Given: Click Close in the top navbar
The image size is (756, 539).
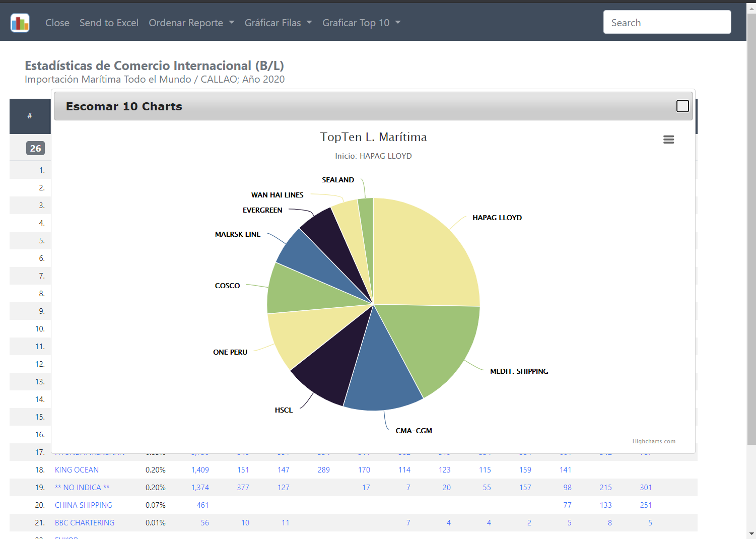Looking at the screenshot, I should [57, 23].
